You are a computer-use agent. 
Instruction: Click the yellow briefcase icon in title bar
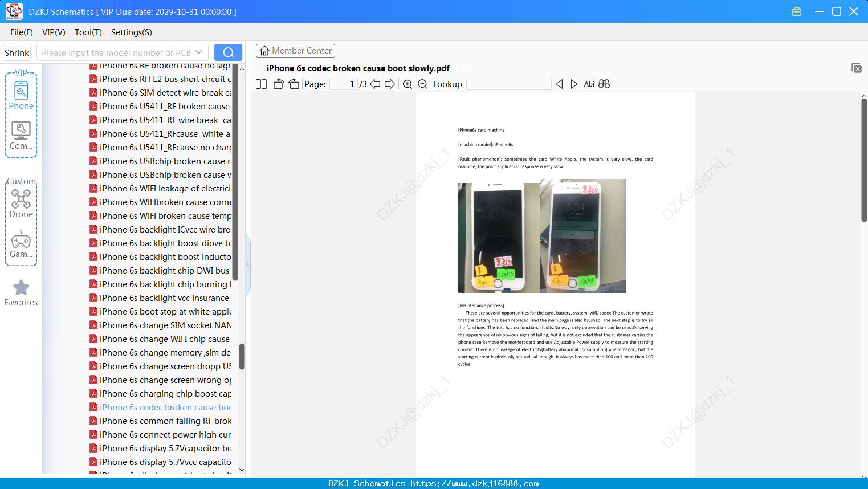[x=797, y=11]
